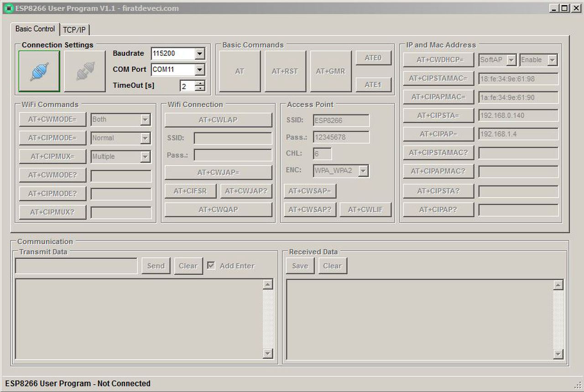Select the Basic Control tab
This screenshot has width=584, height=392.
[35, 29]
